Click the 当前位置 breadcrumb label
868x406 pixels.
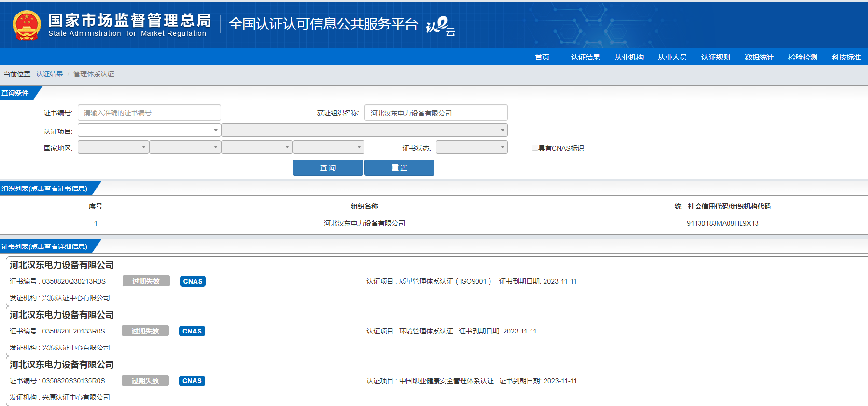pos(17,74)
